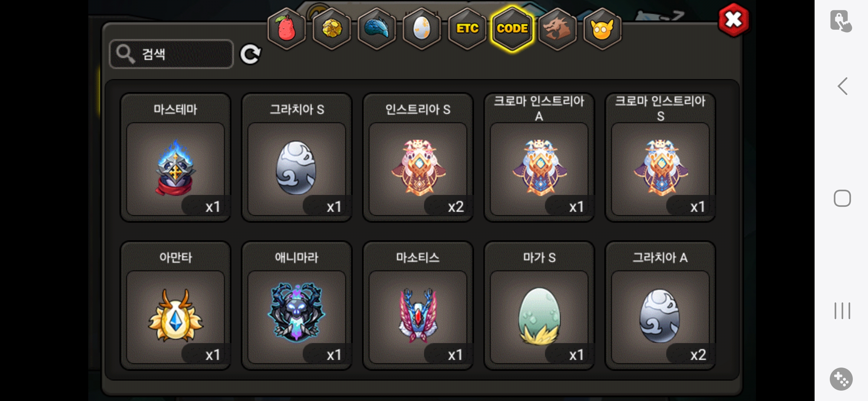This screenshot has width=868, height=401.
Task: Open the gold nugget category tab
Action: (x=332, y=29)
